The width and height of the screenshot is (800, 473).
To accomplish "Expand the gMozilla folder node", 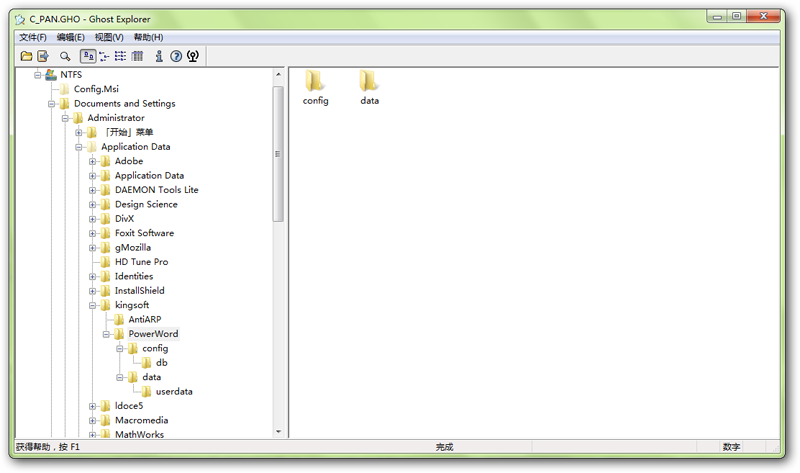I will (92, 248).
